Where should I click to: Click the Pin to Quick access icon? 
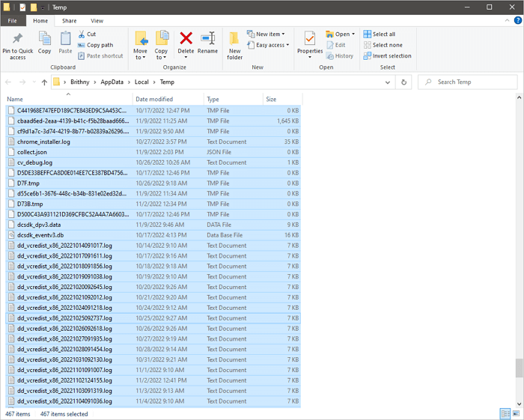click(17, 39)
